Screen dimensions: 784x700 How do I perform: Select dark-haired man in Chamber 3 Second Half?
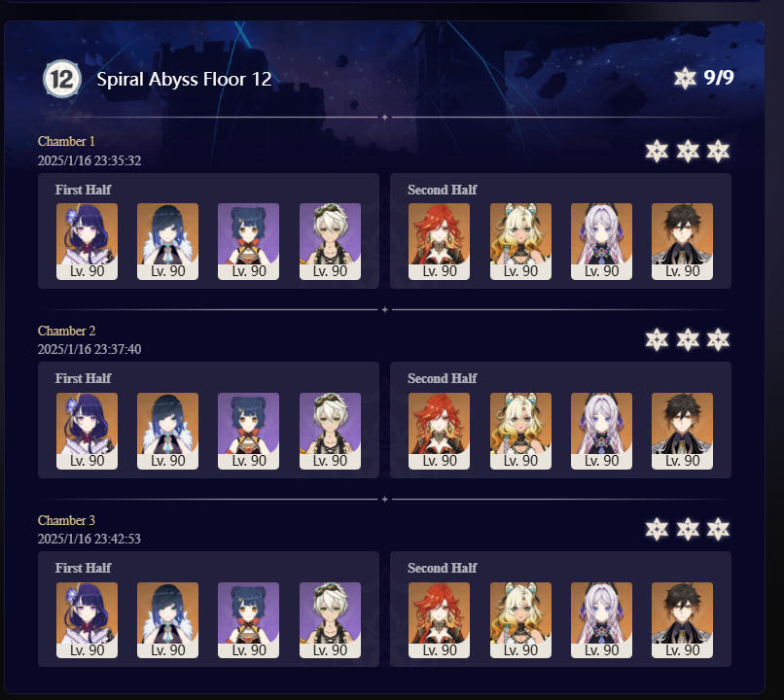(x=683, y=620)
